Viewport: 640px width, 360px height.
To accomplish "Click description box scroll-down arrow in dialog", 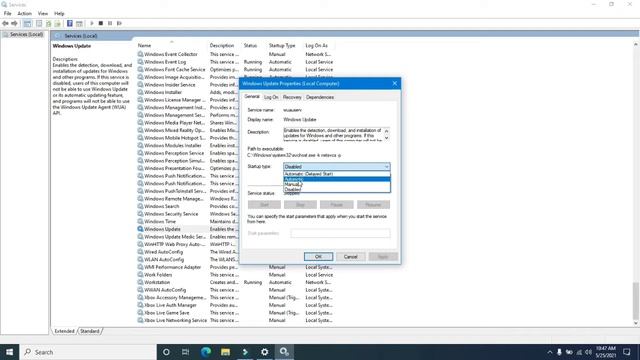I will pos(387,138).
